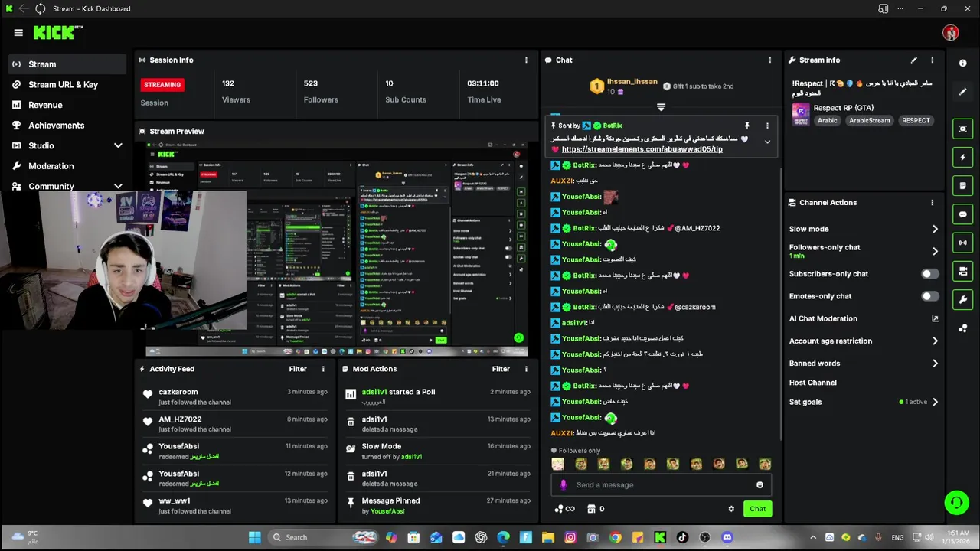Reload the Kick Dashboard page
The height and width of the screenshot is (551, 980).
point(41,8)
